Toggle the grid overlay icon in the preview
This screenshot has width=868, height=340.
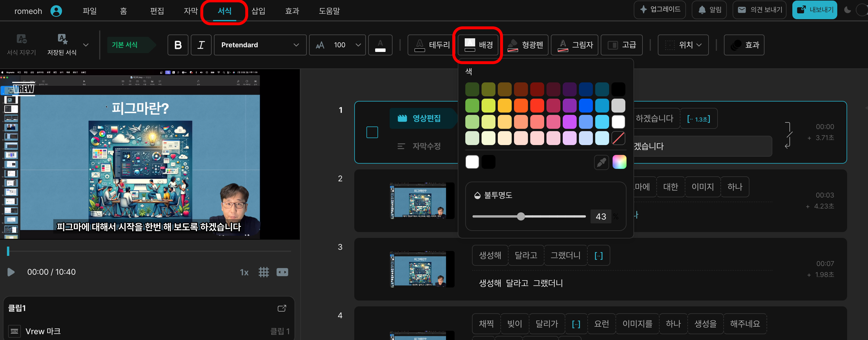[264, 272]
